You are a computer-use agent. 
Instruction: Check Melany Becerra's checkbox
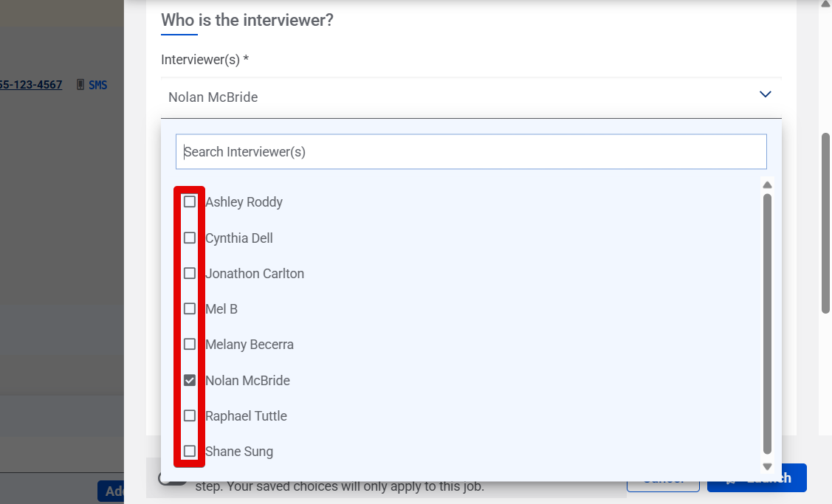click(190, 344)
